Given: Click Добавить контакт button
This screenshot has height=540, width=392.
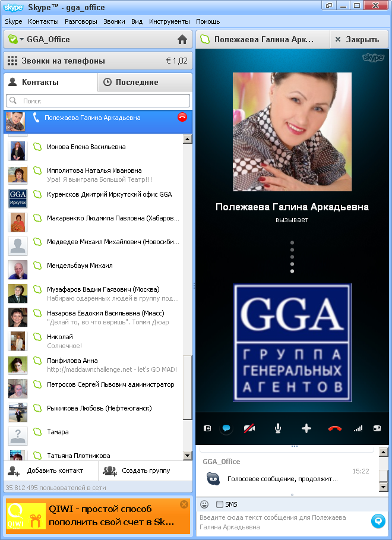Looking at the screenshot, I should coord(51,470).
